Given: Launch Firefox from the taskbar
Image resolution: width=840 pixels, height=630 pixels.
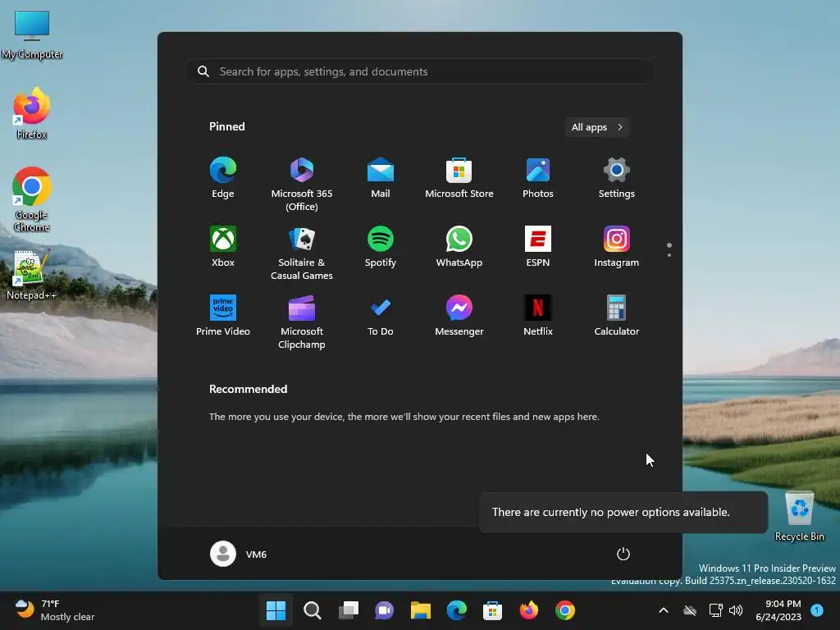Looking at the screenshot, I should pos(529,610).
